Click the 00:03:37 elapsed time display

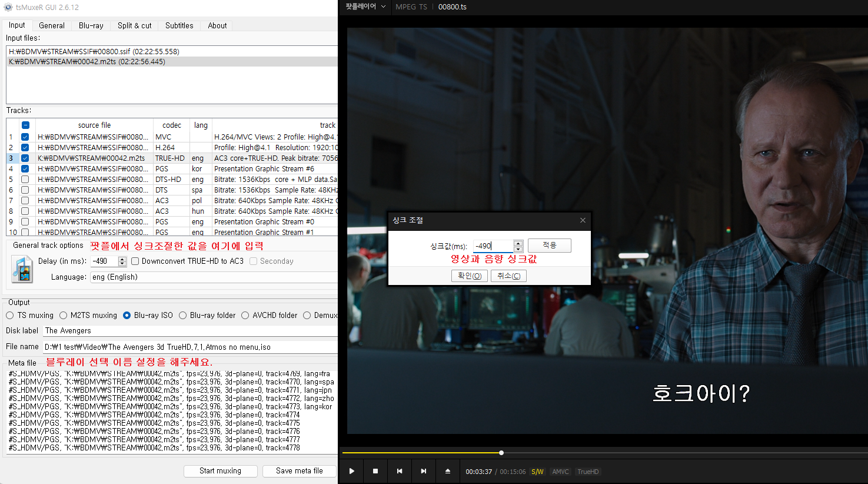pos(478,472)
